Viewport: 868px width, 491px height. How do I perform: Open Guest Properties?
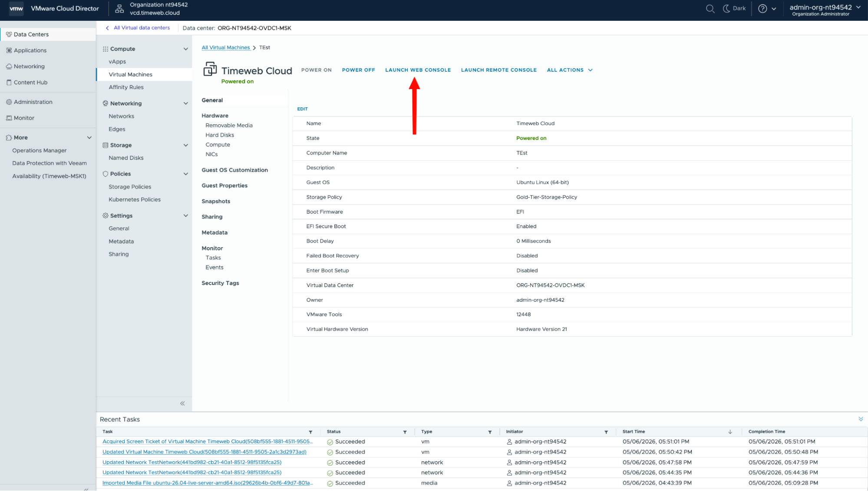click(x=224, y=186)
